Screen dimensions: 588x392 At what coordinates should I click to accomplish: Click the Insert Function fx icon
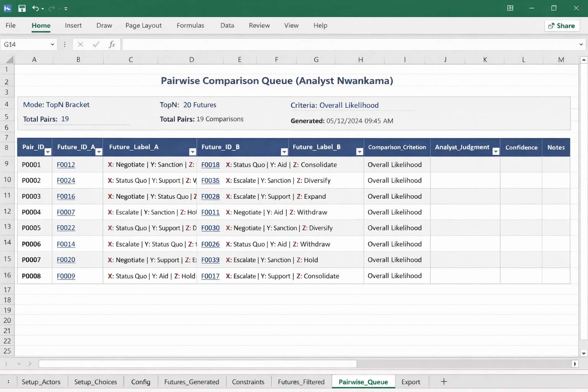pyautogui.click(x=112, y=44)
